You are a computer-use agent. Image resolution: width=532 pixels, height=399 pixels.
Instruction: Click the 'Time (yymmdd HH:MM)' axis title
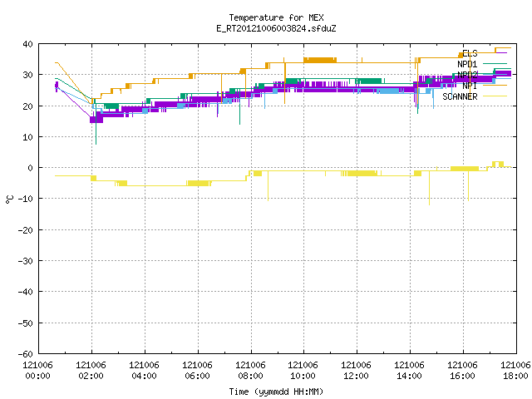click(x=276, y=392)
